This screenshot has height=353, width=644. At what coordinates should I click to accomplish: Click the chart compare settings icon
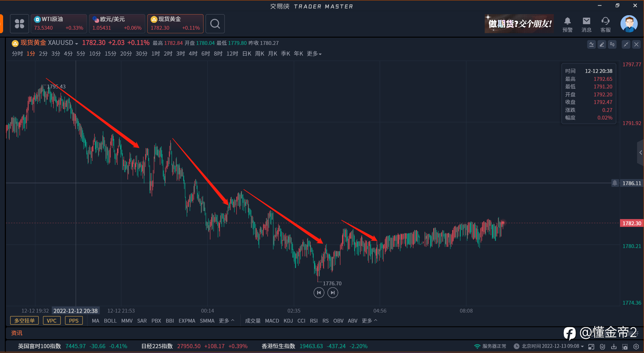point(612,44)
